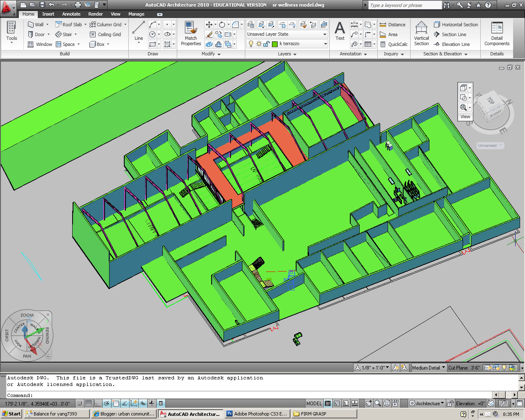
Task: Toggle Grid Display in status bar
Action: [89, 403]
